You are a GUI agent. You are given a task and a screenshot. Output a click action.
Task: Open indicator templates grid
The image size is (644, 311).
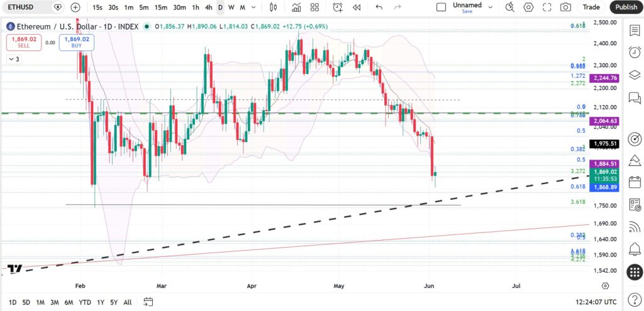coord(314,7)
